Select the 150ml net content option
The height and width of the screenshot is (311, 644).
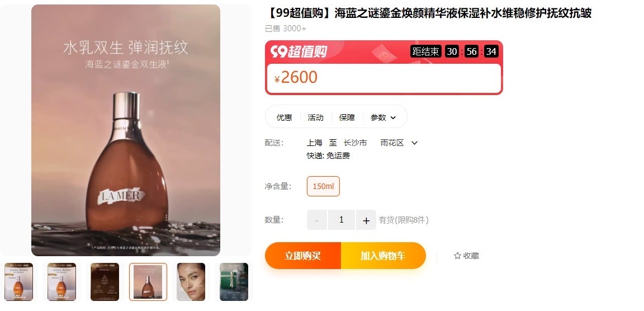(323, 186)
